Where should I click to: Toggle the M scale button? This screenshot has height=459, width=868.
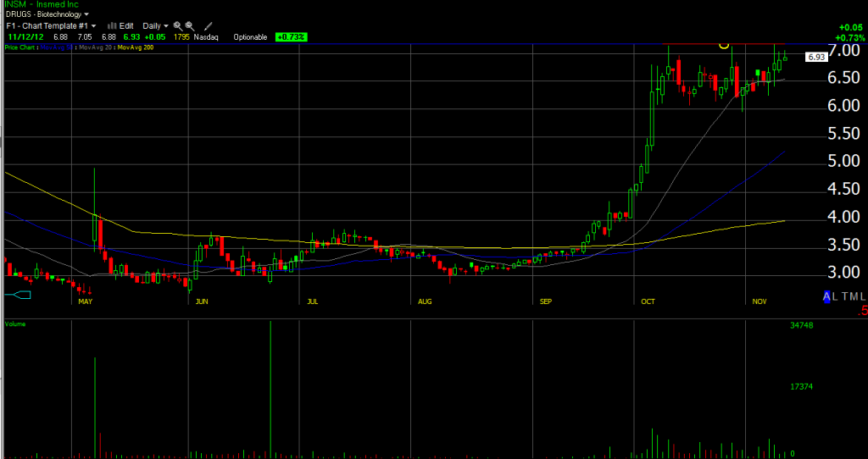[x=854, y=297]
